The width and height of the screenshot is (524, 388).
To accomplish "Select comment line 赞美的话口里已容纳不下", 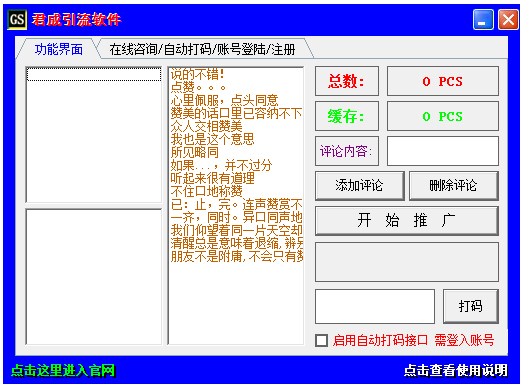I will (x=236, y=113).
